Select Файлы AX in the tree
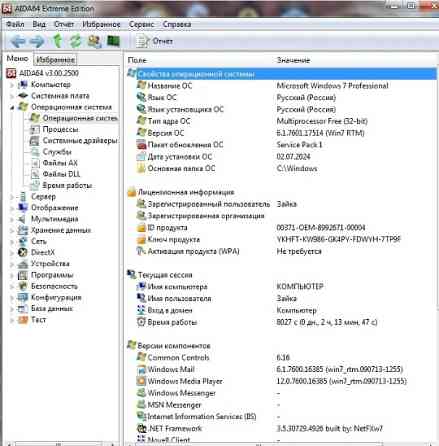 60,163
